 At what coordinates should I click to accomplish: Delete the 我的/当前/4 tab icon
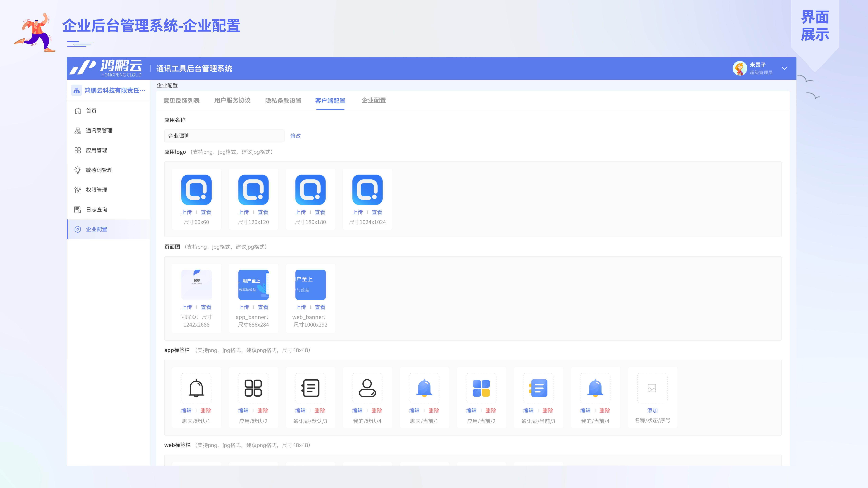pyautogui.click(x=605, y=411)
